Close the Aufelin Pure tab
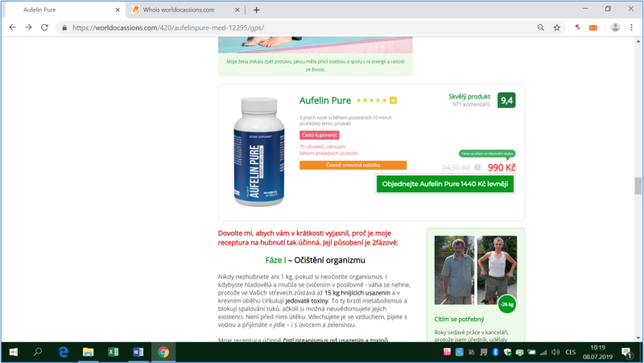 [118, 10]
